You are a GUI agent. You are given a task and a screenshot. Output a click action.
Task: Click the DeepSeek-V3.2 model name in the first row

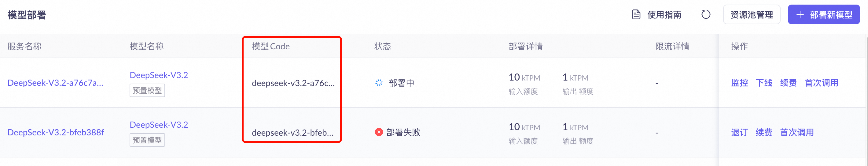coord(159,75)
